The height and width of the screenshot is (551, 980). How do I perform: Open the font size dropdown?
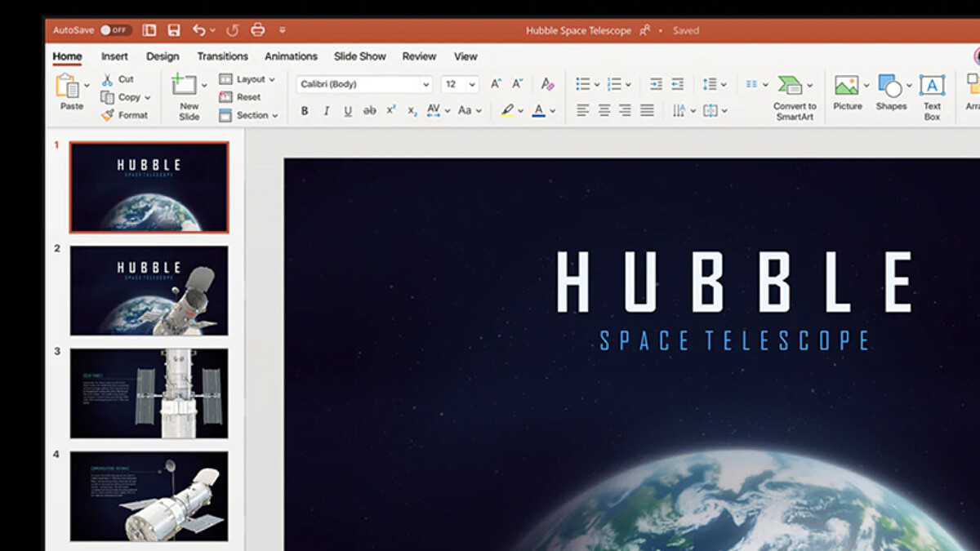(472, 84)
